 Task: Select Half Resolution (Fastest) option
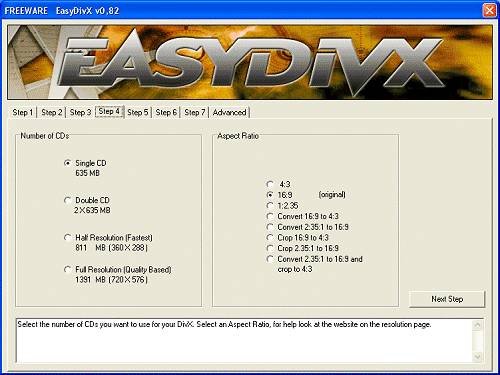coord(67,238)
